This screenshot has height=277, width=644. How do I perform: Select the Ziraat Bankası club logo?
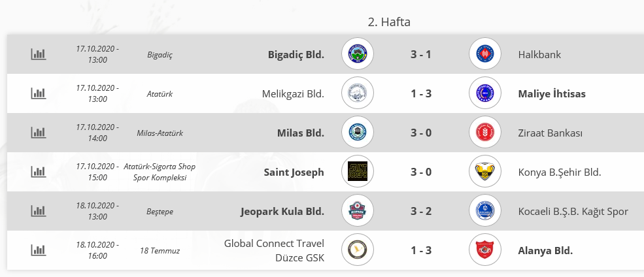[485, 132]
